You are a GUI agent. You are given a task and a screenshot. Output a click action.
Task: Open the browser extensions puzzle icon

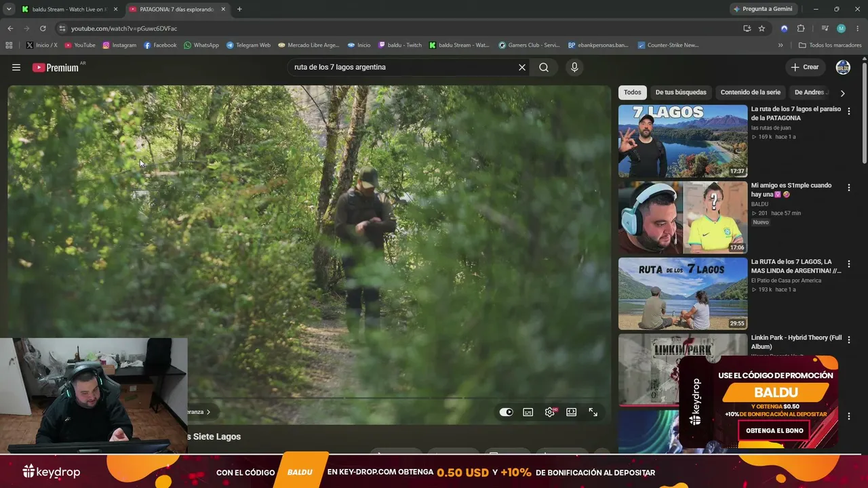coord(801,28)
